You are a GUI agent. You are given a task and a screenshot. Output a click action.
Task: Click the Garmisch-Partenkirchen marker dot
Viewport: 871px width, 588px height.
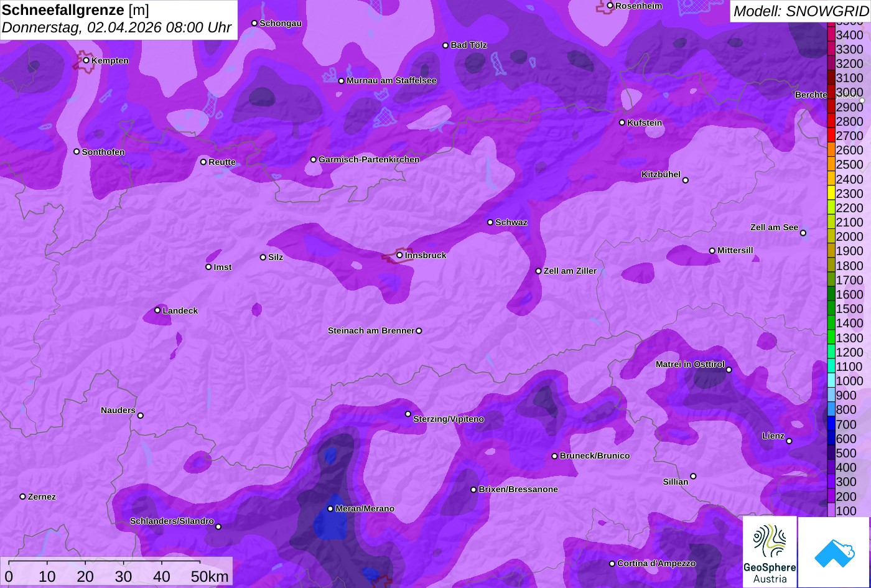[x=314, y=159]
